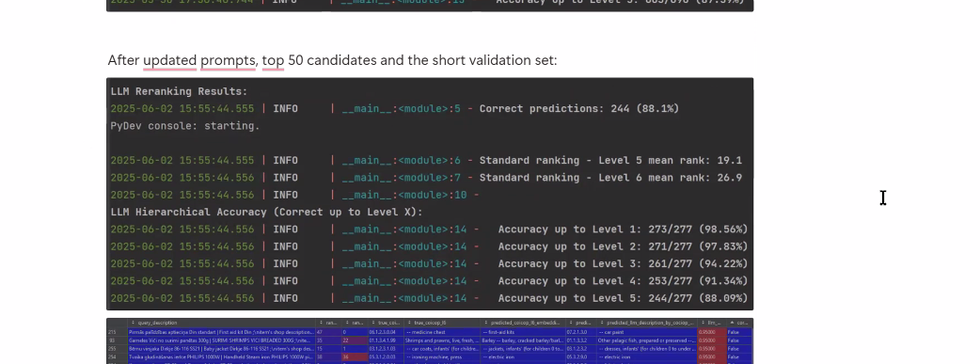Click sort icon of predicted_llm_description_by_coicop column
The height and width of the screenshot is (364, 980).
point(602,323)
